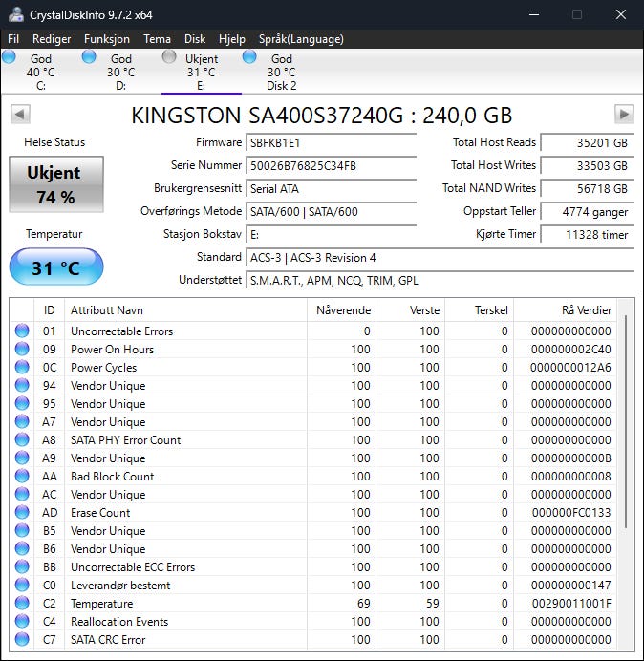
Task: Click the Serie Nummer value field
Action: 331,165
